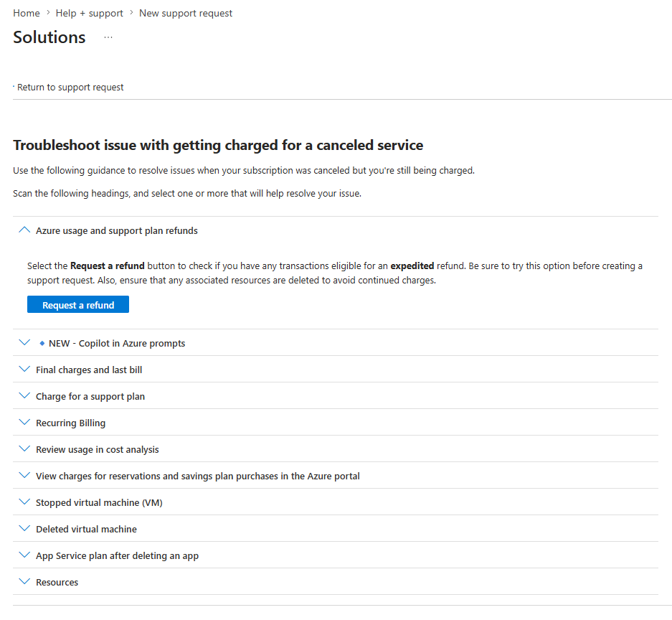The image size is (672, 620).
Task: Expand App Service plan after deleting an app
Action: [336, 555]
